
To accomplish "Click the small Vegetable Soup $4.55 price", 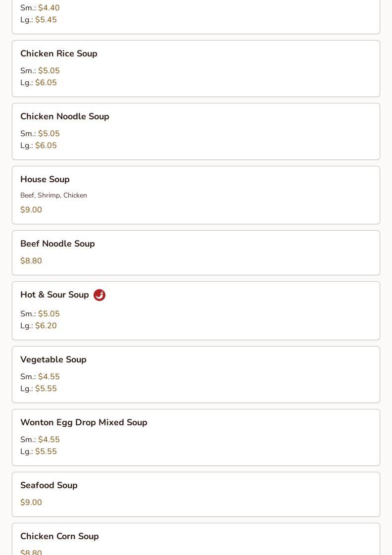I will click(49, 377).
